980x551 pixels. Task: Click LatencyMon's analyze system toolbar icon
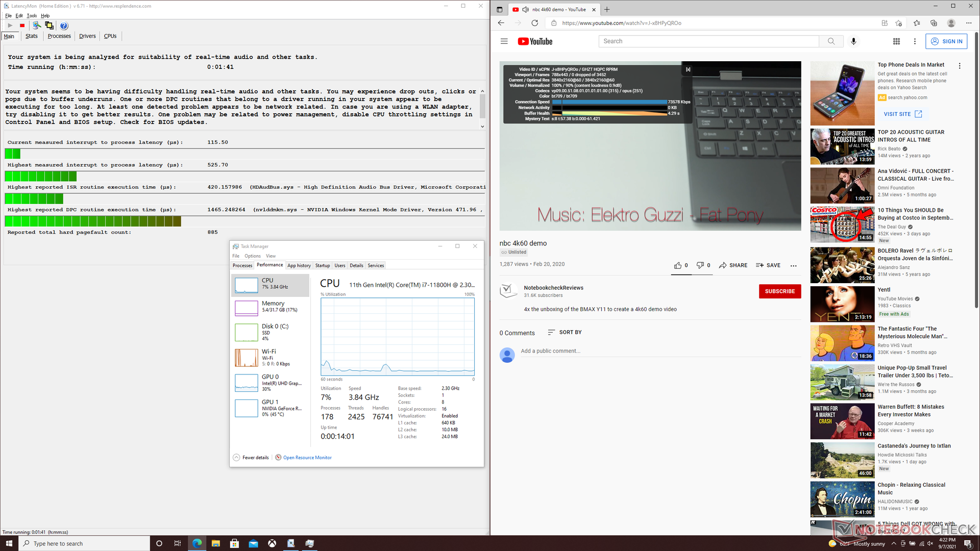37,26
